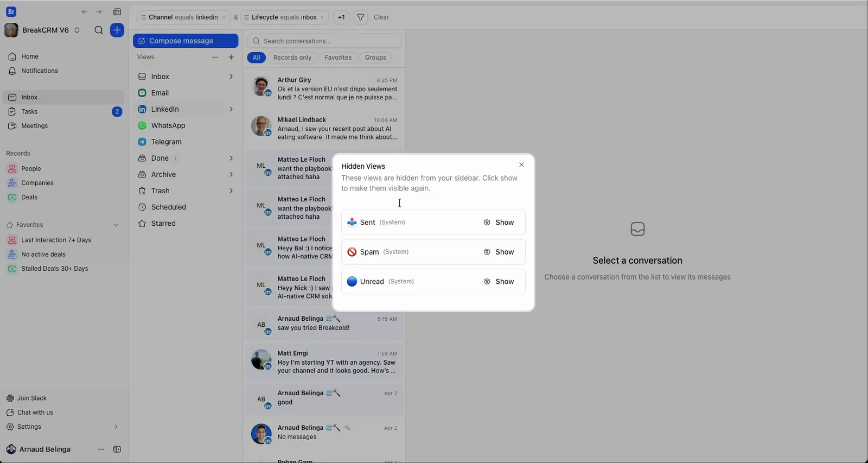Open BreakCRM V6 workspace switcher
Viewport: 868px width, 463px height.
pyautogui.click(x=42, y=30)
